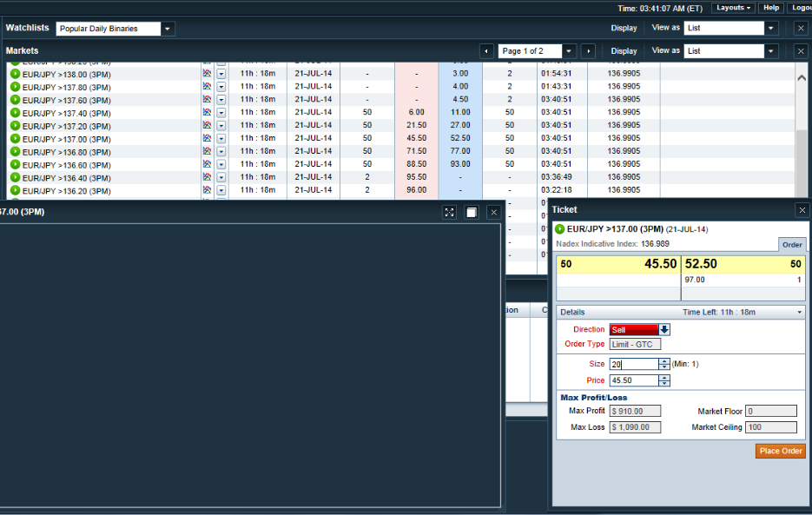
Task: Click the 52.50 offer price in Ticket
Action: 701,264
